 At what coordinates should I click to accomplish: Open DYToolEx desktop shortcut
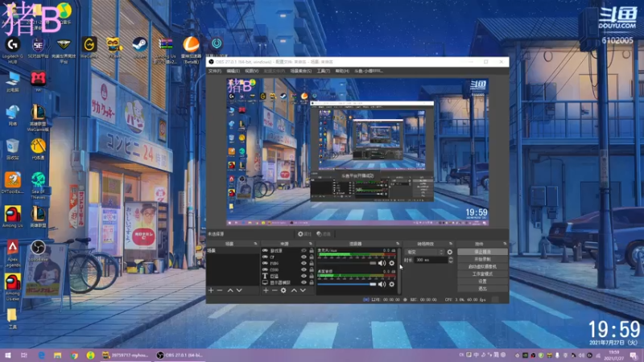click(x=13, y=183)
